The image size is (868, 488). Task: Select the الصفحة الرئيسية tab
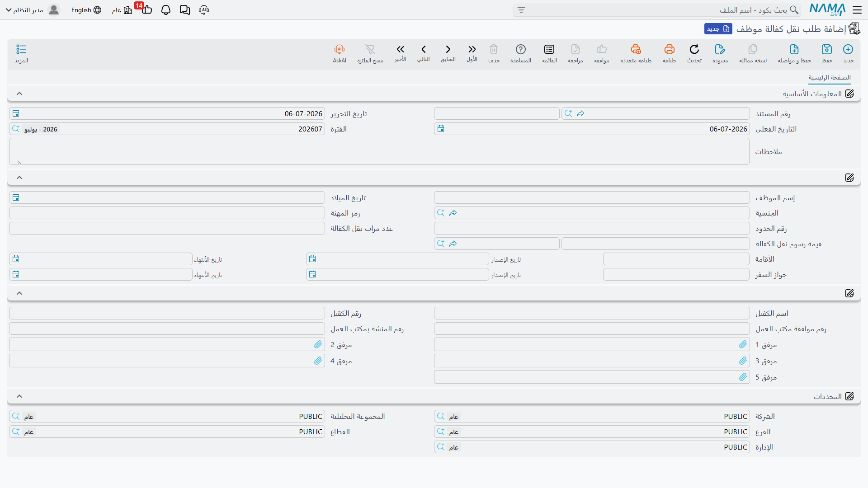tap(830, 78)
